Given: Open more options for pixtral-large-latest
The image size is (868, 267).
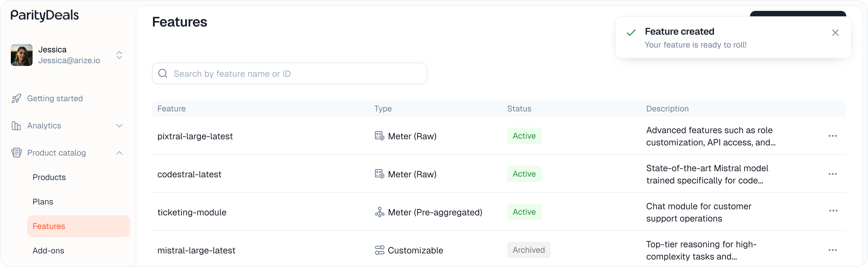Looking at the screenshot, I should (x=832, y=136).
